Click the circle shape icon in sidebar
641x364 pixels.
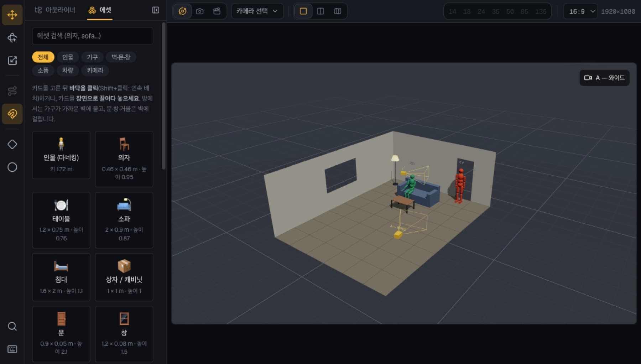12,167
